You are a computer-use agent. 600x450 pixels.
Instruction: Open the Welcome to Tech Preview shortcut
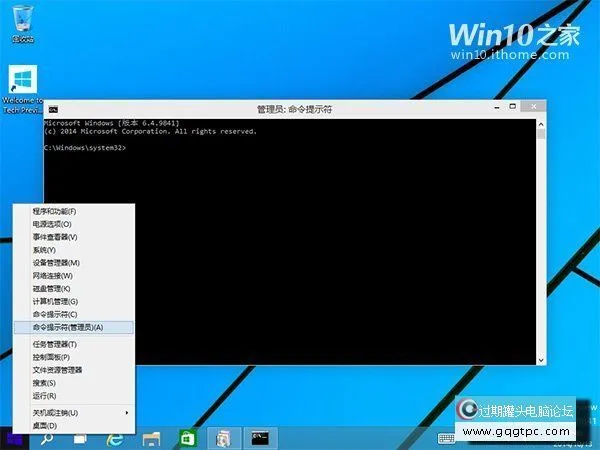pyautogui.click(x=22, y=84)
